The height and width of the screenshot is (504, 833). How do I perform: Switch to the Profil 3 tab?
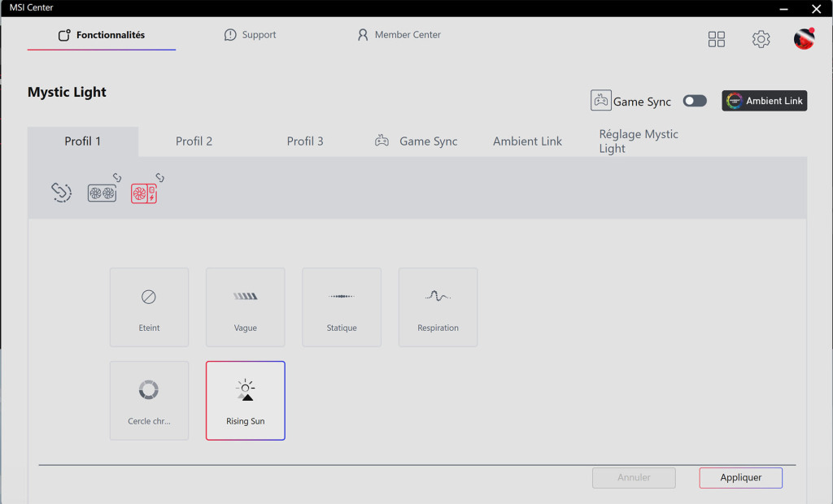pyautogui.click(x=305, y=141)
